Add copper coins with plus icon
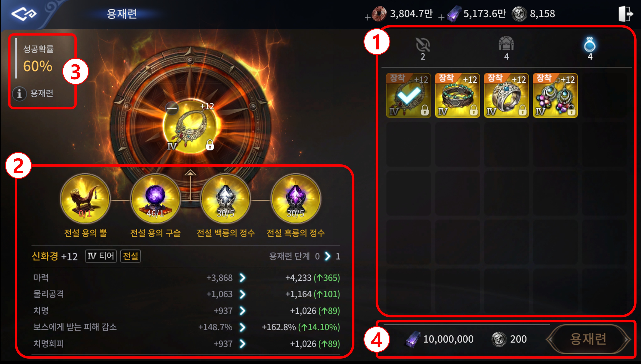This screenshot has width=641, height=364. pyautogui.click(x=367, y=18)
